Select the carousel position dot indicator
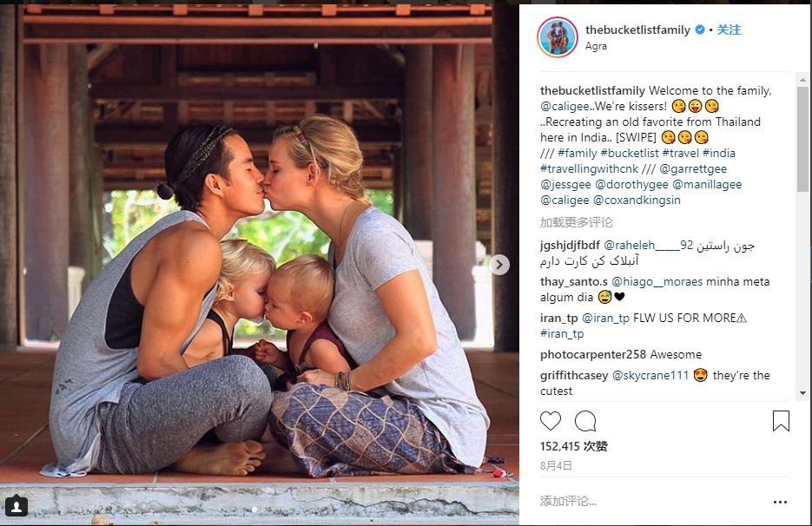The width and height of the screenshot is (812, 526). [254, 510]
